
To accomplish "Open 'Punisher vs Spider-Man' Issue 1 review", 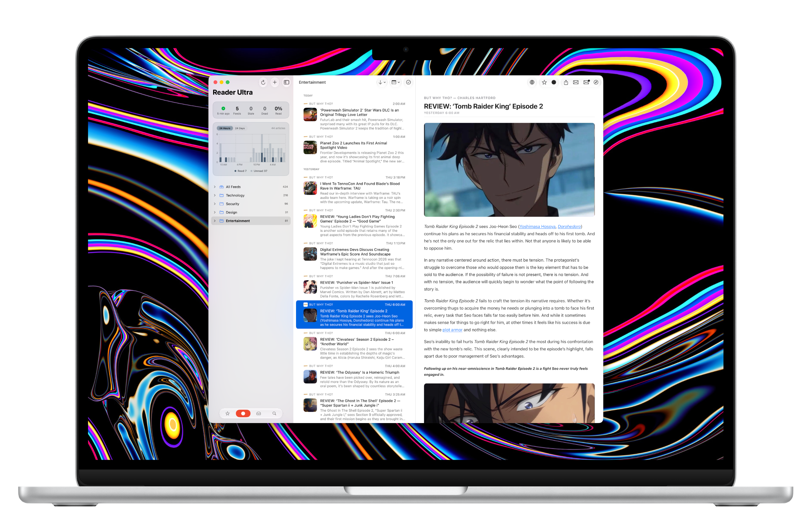I will pos(354,286).
